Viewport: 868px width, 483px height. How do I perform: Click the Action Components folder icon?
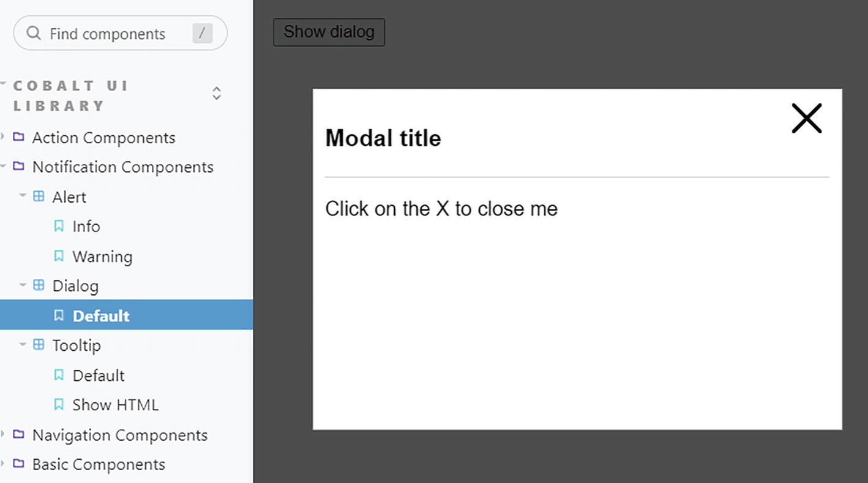(x=19, y=137)
